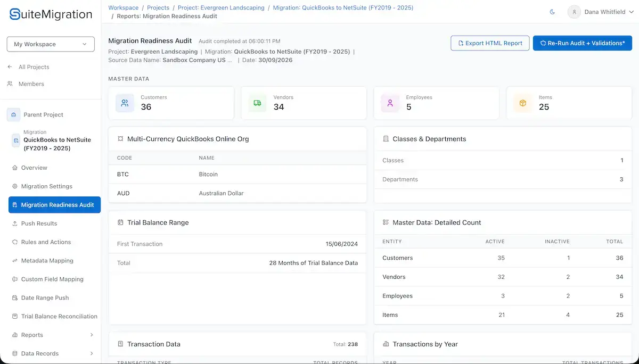Image resolution: width=639 pixels, height=364 pixels.
Task: Click the Parent Project briefcase icon
Action: 13,114
